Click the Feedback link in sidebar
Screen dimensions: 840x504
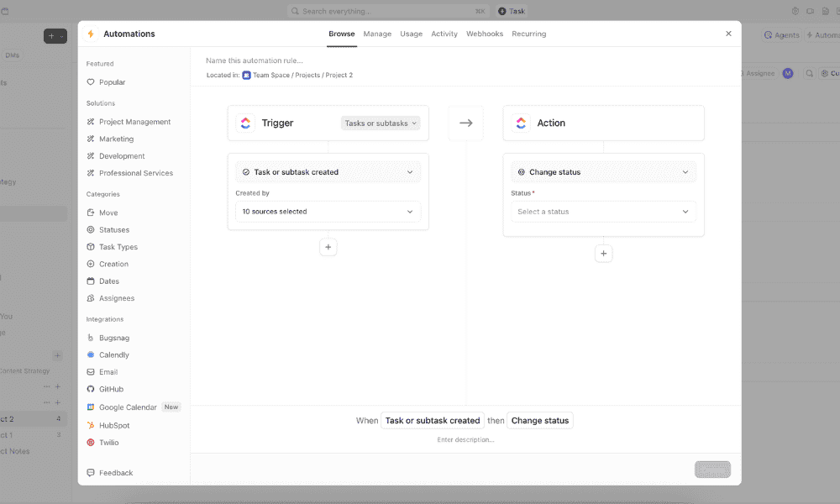(x=116, y=473)
